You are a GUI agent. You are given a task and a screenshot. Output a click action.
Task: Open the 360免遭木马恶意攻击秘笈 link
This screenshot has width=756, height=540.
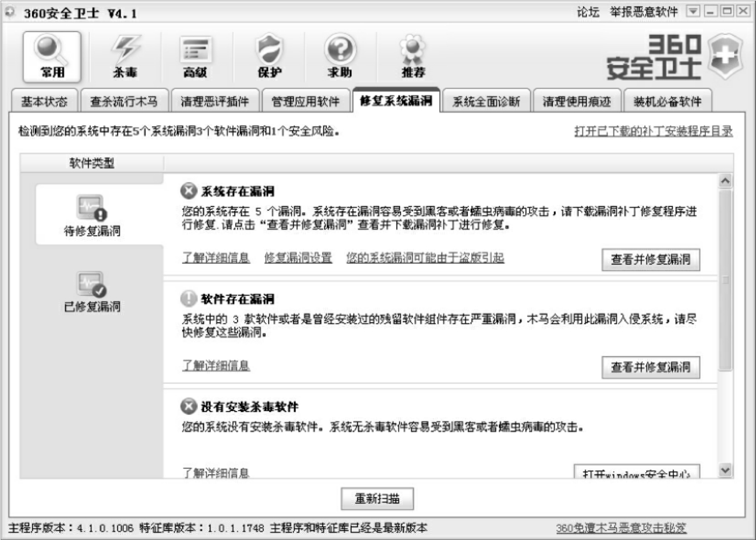621,528
